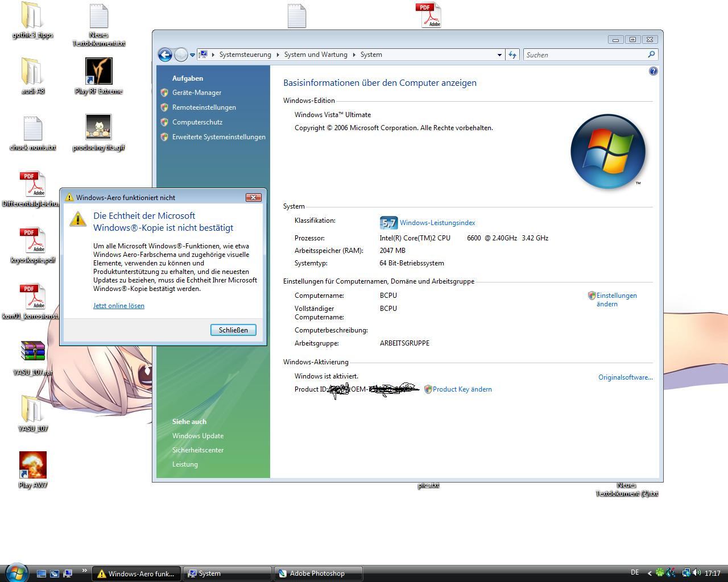Image resolution: width=728 pixels, height=582 pixels.
Task: Open Remoteeinstellungen task link
Action: [204, 107]
